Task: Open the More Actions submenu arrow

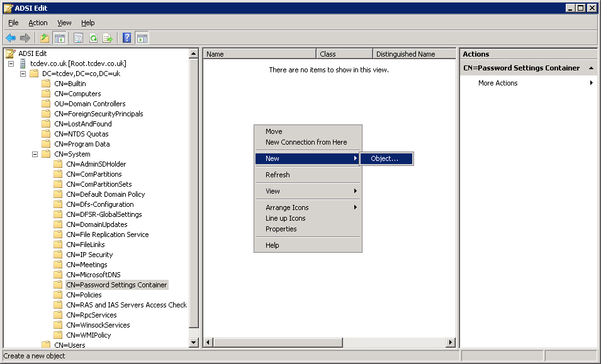Action: pyautogui.click(x=592, y=83)
